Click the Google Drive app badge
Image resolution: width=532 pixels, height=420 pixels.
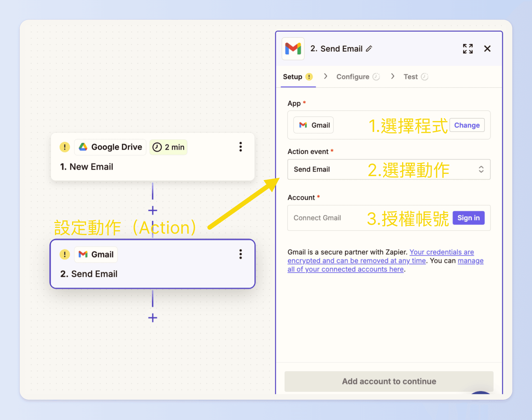110,147
